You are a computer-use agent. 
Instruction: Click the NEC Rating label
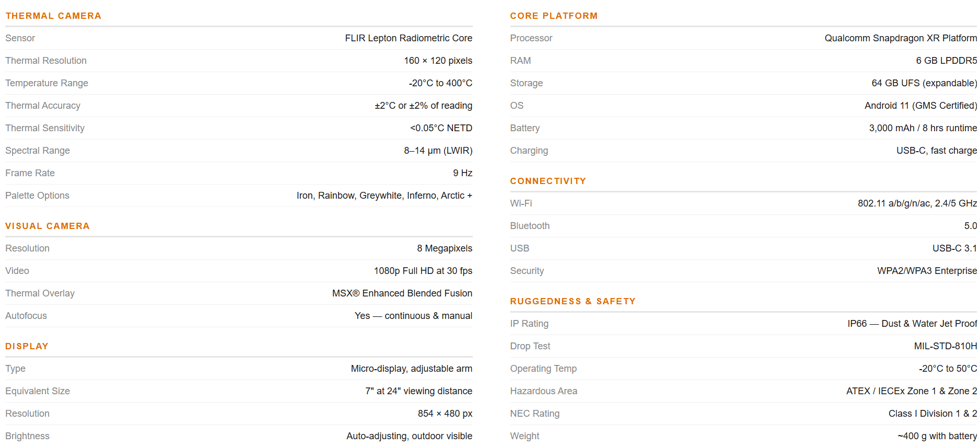(x=535, y=414)
